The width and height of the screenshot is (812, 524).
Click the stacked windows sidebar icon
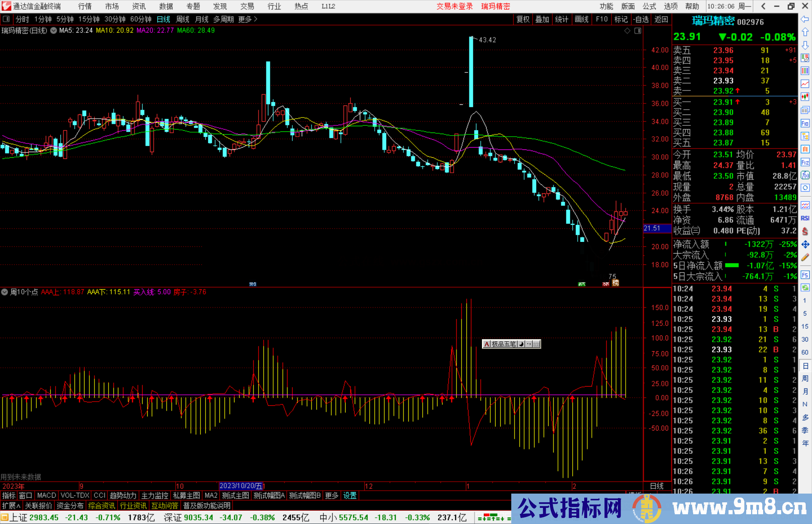[805, 110]
